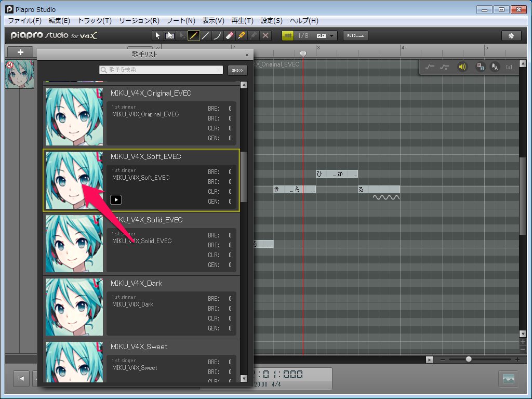Click the Miku track thumbnail in track list

pos(20,74)
